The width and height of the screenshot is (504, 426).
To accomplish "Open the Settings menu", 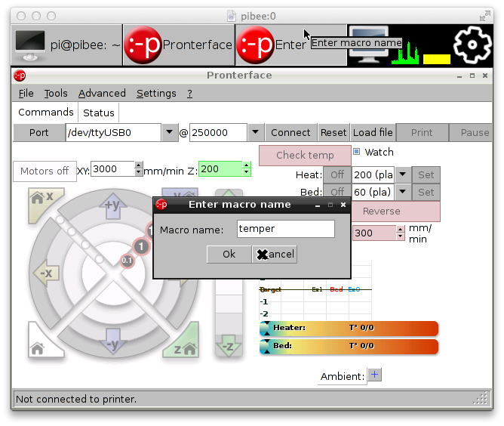I will click(x=156, y=94).
